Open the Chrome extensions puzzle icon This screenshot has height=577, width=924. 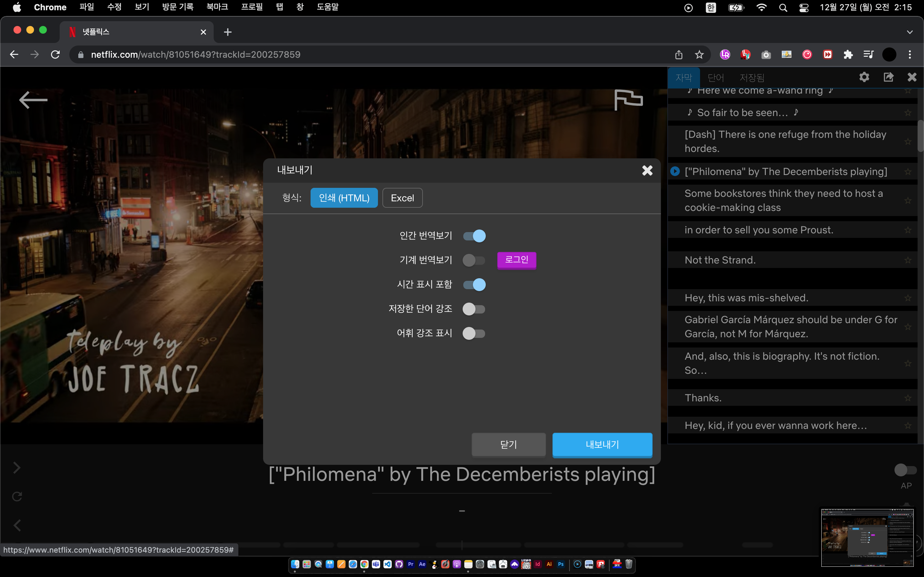(x=848, y=54)
